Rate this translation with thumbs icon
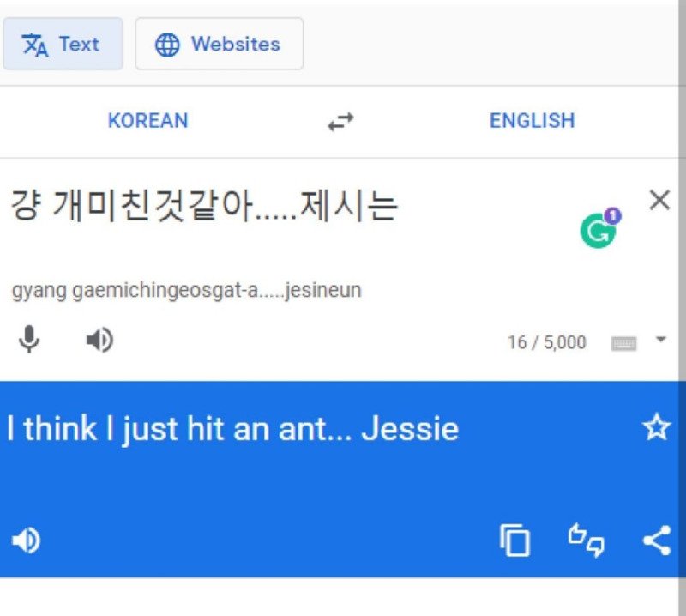Viewport: 686px width, 616px height. click(x=586, y=541)
